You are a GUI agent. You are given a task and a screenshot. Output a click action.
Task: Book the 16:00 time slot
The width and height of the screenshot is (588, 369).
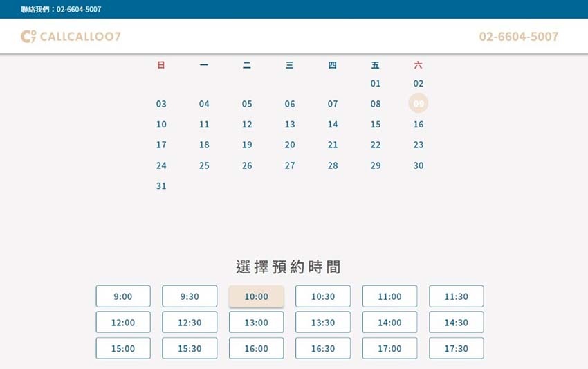tap(257, 348)
